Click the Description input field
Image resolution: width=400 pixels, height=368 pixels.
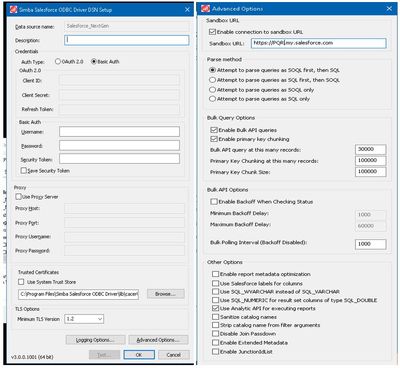pyautogui.click(x=127, y=40)
